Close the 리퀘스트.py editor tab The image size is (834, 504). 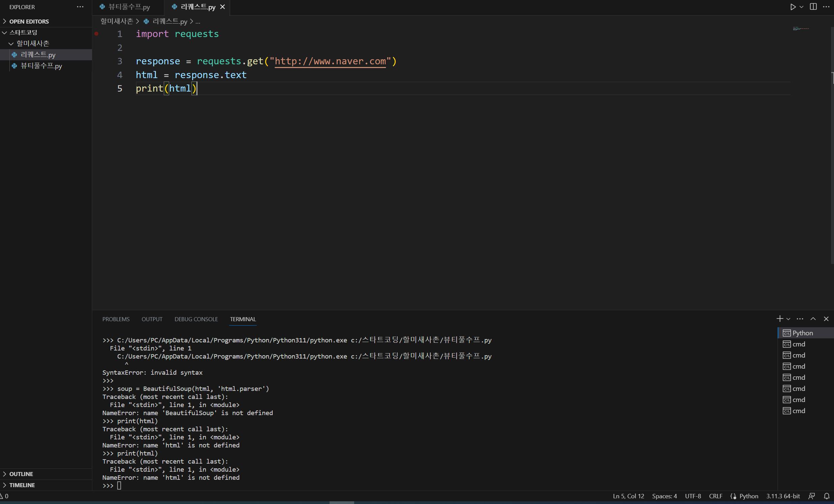pyautogui.click(x=222, y=7)
